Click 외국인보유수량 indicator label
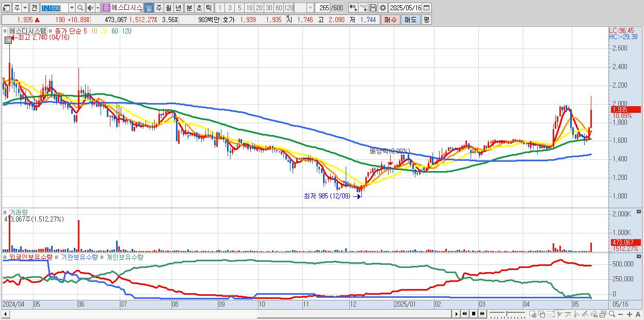This screenshot has height=320, width=644. coord(30,257)
